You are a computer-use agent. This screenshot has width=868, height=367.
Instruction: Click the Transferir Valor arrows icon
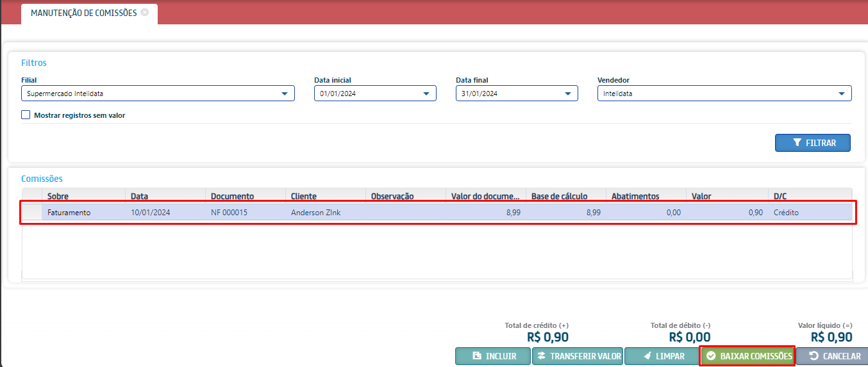[x=541, y=356]
